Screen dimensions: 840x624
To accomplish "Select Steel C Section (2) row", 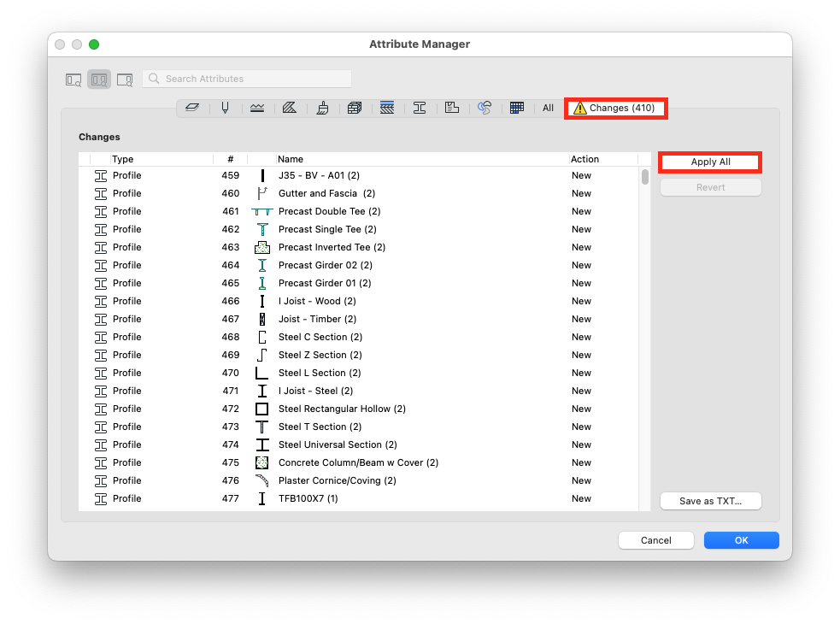I will pos(359,337).
